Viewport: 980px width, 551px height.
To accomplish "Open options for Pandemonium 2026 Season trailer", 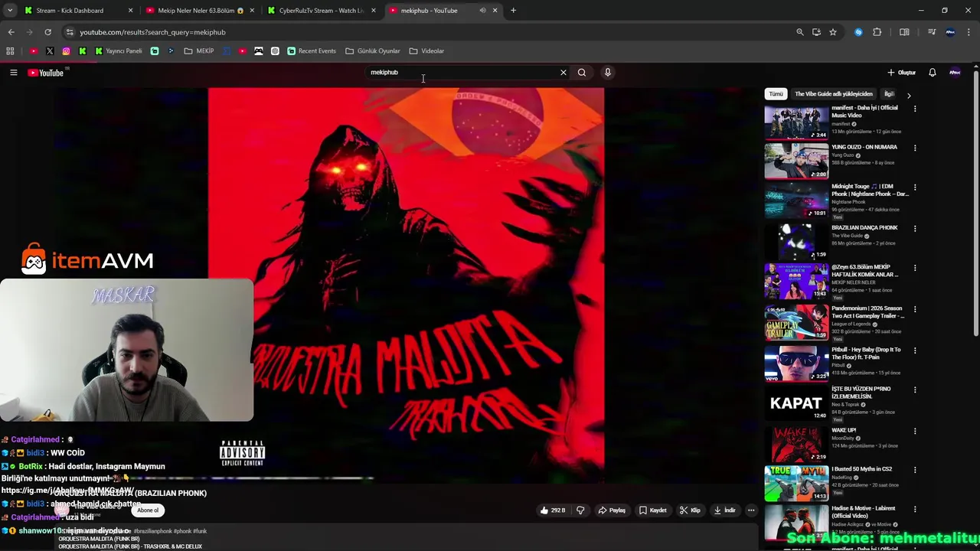I will 915,309.
